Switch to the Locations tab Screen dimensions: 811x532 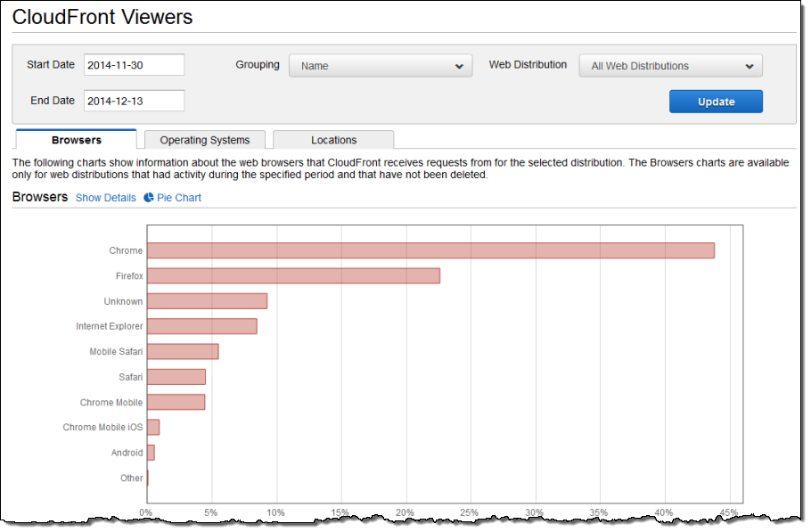pos(333,140)
